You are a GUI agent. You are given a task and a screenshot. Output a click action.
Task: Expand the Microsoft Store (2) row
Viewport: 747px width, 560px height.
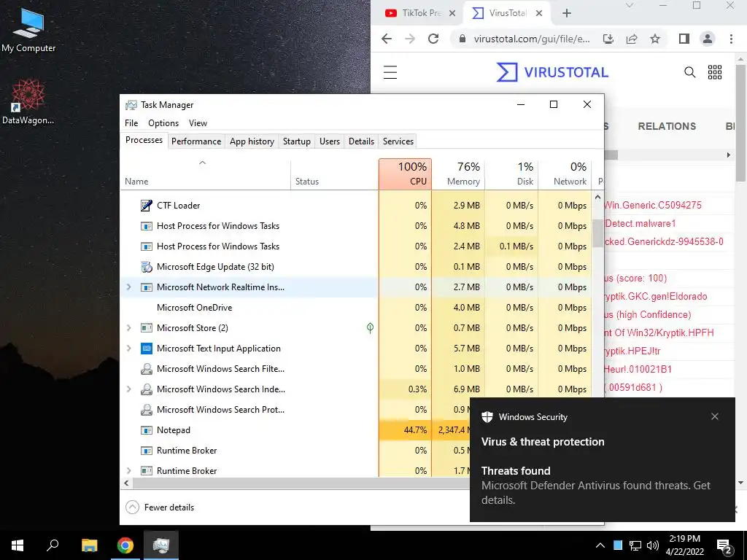pos(128,327)
